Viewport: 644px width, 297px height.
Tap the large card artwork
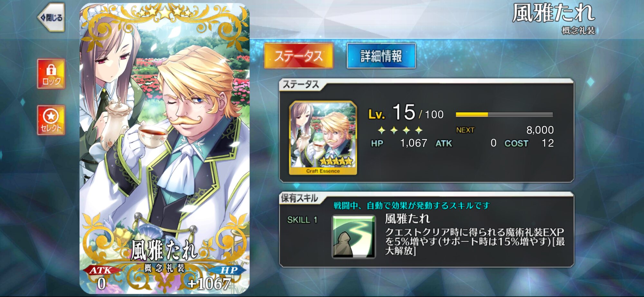[x=165, y=148]
